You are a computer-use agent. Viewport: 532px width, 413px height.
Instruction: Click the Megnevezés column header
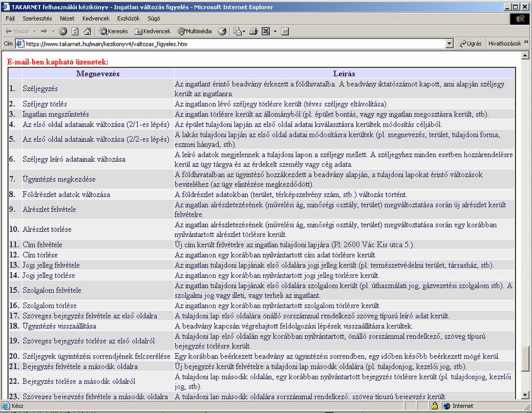tap(98, 74)
